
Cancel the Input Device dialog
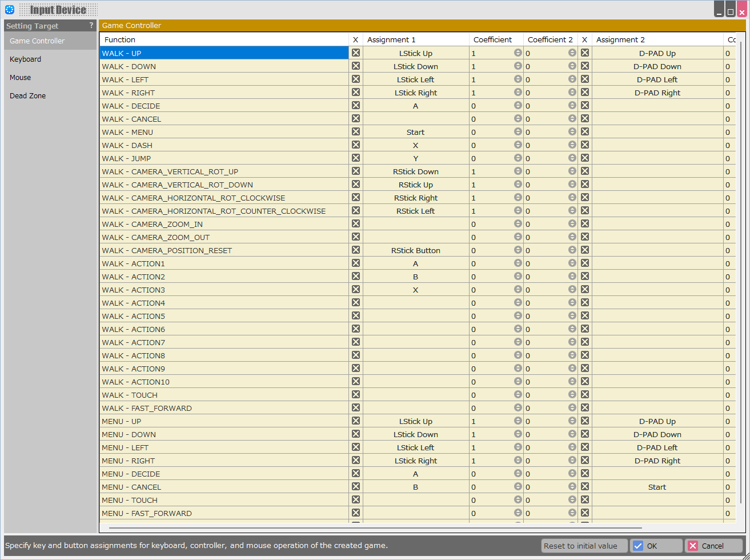pos(713,546)
